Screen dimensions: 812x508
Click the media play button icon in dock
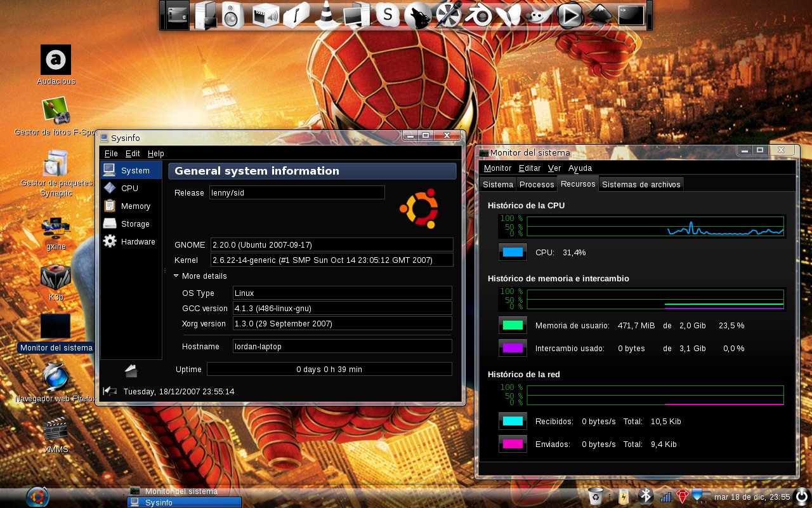click(570, 15)
